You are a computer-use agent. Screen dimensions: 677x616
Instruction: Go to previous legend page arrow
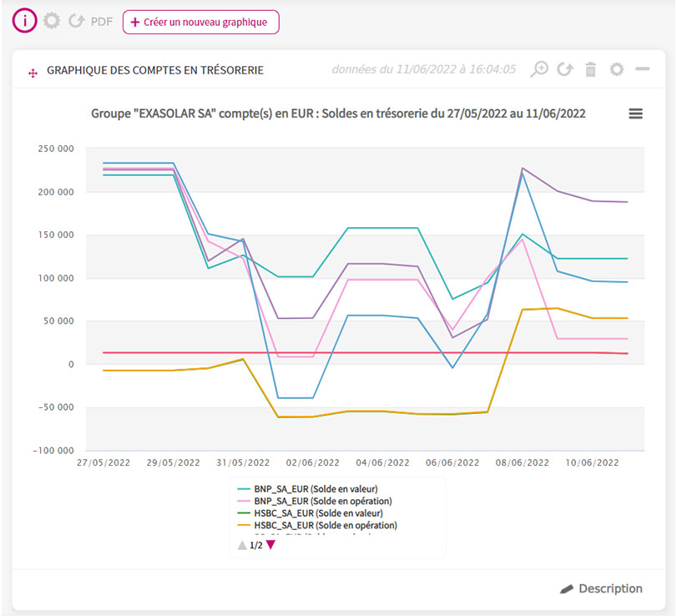click(242, 545)
